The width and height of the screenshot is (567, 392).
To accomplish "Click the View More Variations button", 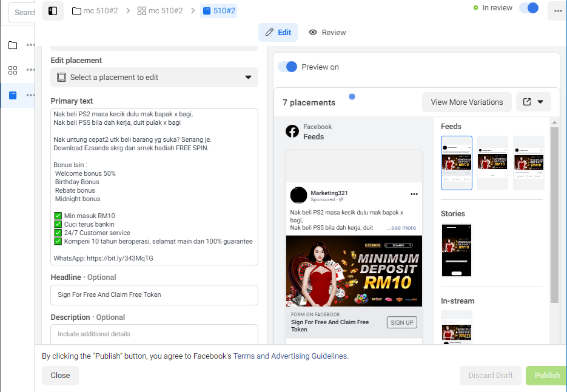I will click(466, 102).
